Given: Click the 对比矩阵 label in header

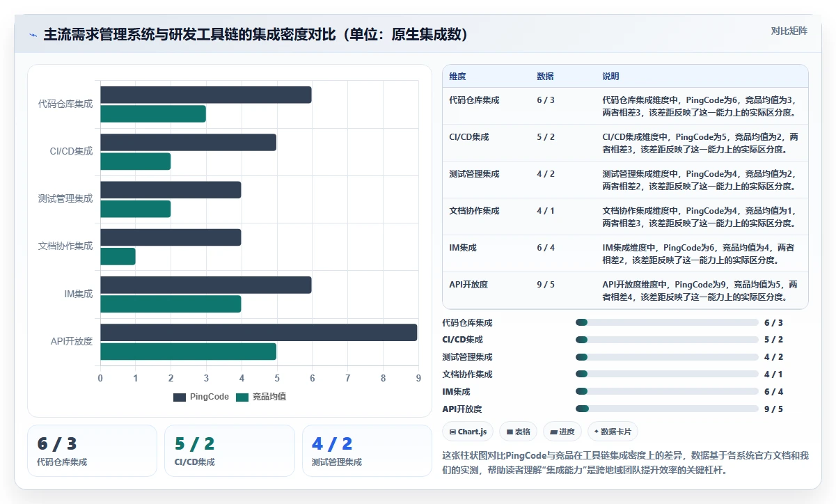Looking at the screenshot, I should pyautogui.click(x=789, y=31).
